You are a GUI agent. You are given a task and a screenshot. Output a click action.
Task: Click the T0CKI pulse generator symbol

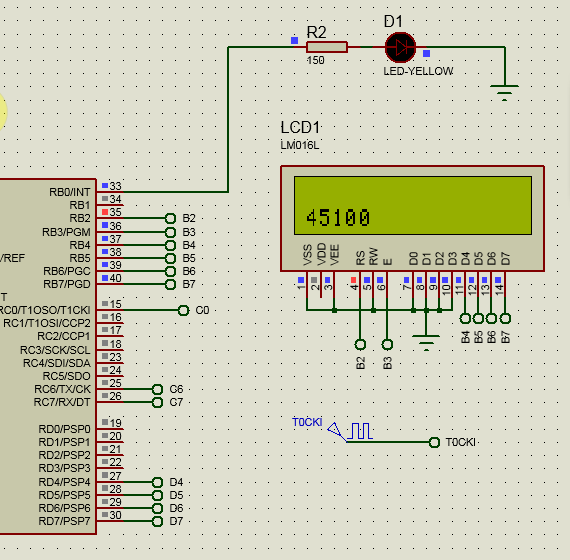(350, 432)
